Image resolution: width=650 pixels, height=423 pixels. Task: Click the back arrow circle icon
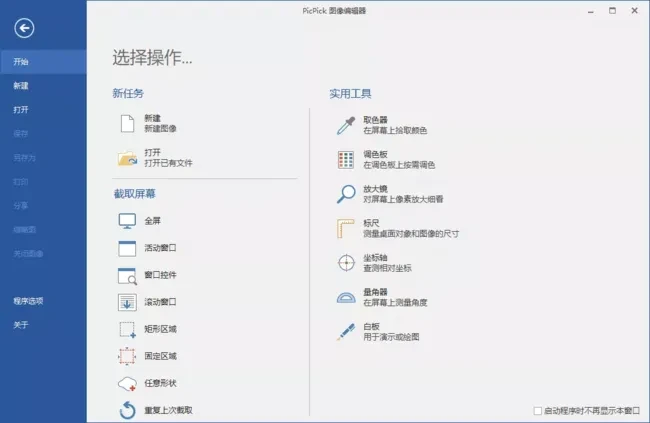click(x=24, y=29)
